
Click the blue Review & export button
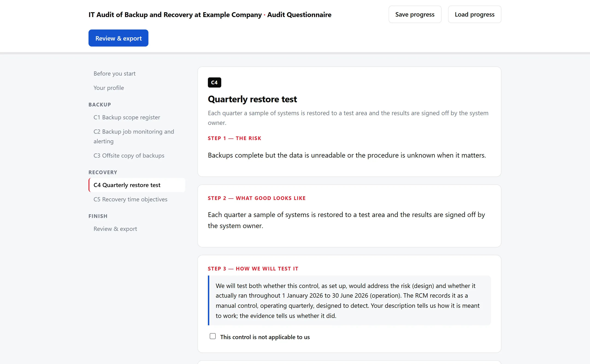click(x=118, y=38)
